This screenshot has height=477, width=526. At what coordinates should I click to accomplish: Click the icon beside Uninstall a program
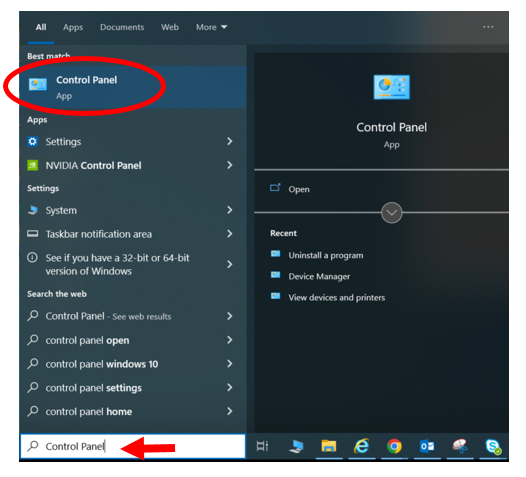coord(275,254)
